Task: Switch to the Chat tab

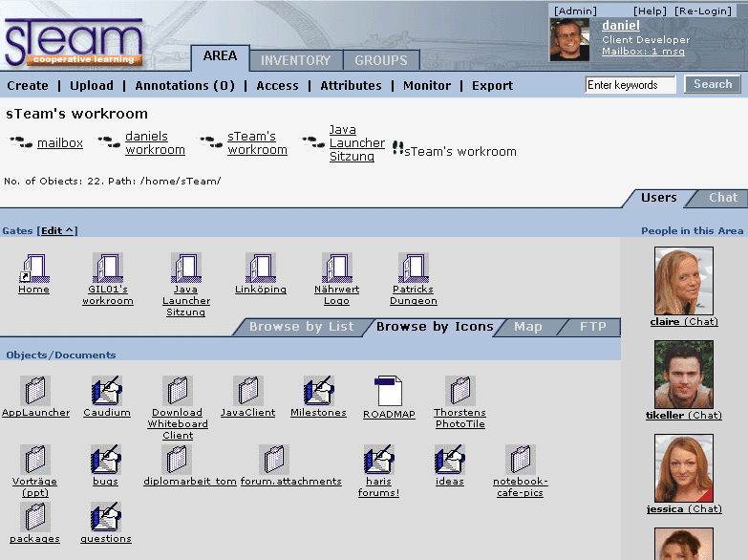Action: coord(723,198)
